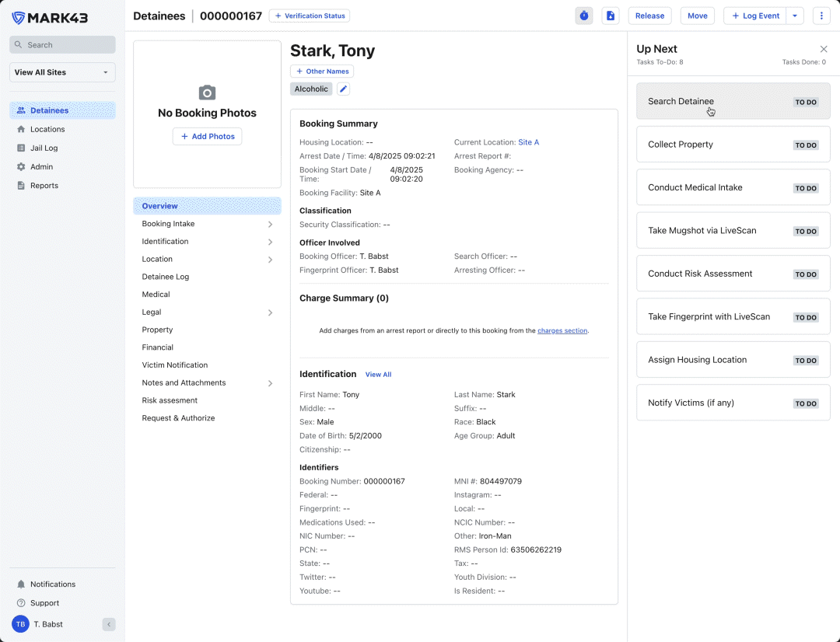Select the Medical tab in detainee menu
Viewport: 840px width, 642px height.
click(x=156, y=295)
